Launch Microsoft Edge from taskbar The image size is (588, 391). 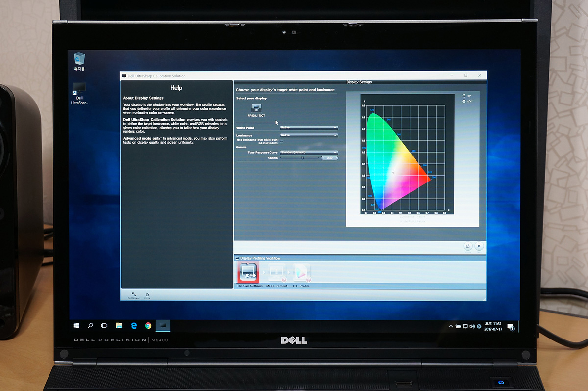point(133,325)
